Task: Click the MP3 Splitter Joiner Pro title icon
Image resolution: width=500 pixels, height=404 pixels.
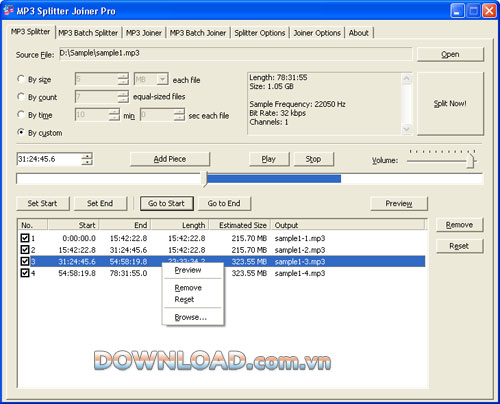Action: 8,11
